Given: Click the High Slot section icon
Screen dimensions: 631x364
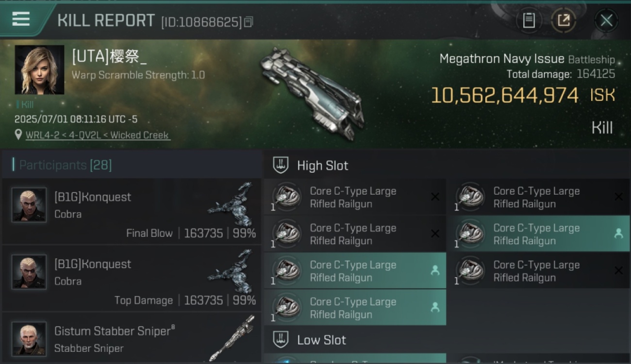Looking at the screenshot, I should 281,165.
